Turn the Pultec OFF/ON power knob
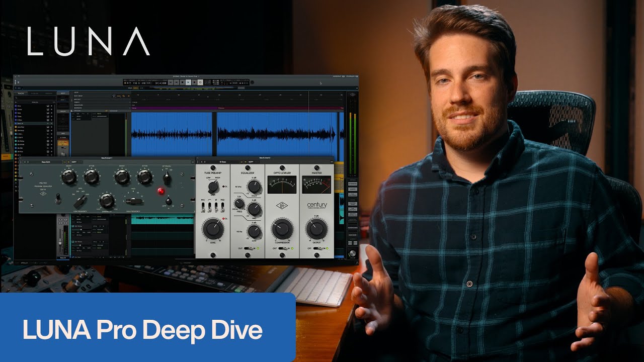This screenshot has width=644, height=362. [169, 201]
